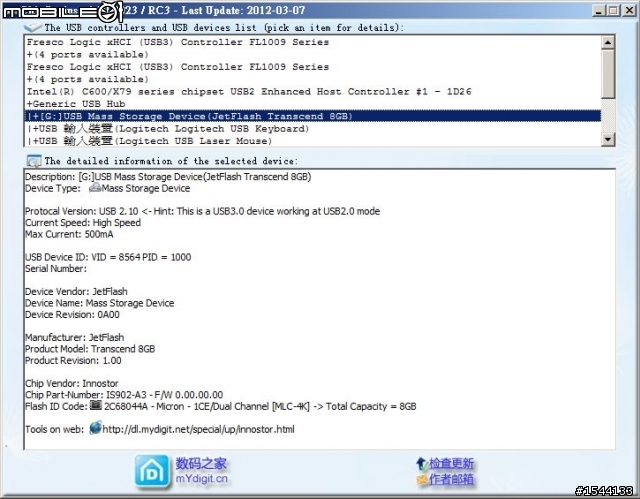Click the update arrow icon beside 检查更新
The image size is (640, 499).
pos(421,464)
